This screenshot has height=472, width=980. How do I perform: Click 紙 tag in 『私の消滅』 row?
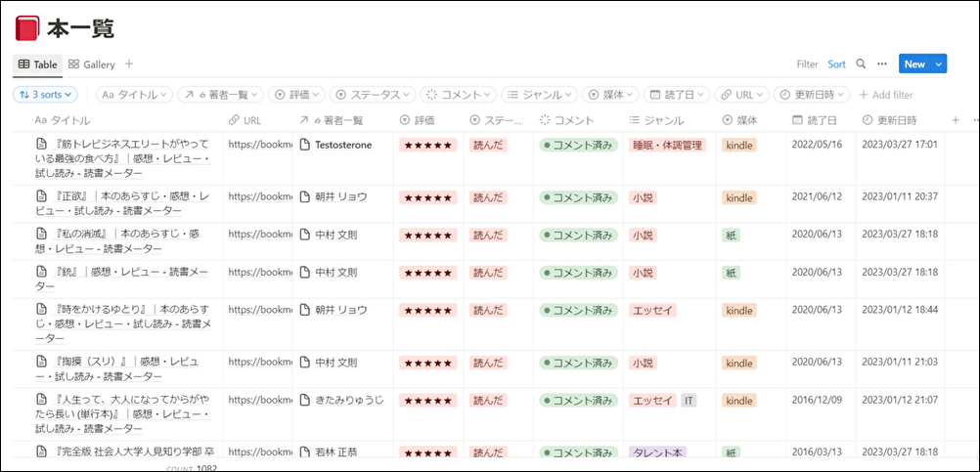[x=731, y=235]
